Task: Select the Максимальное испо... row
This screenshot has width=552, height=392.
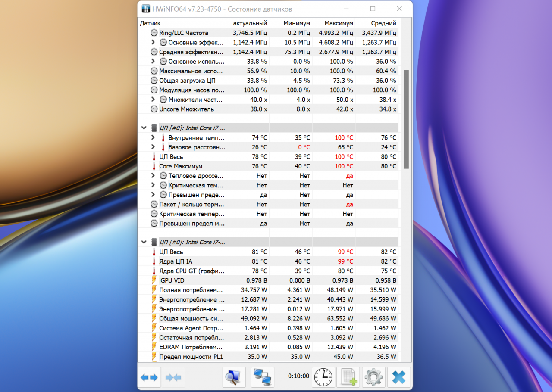Action: pos(268,71)
